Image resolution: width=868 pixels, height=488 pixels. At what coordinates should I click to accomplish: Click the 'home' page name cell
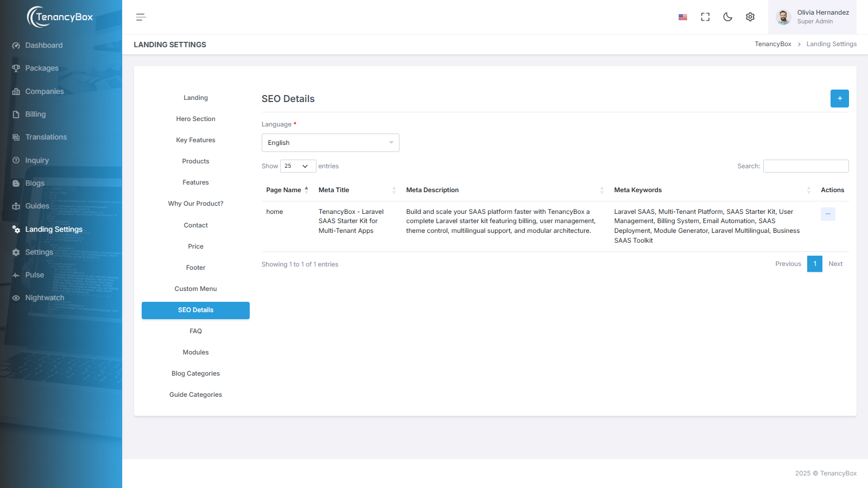click(x=275, y=212)
